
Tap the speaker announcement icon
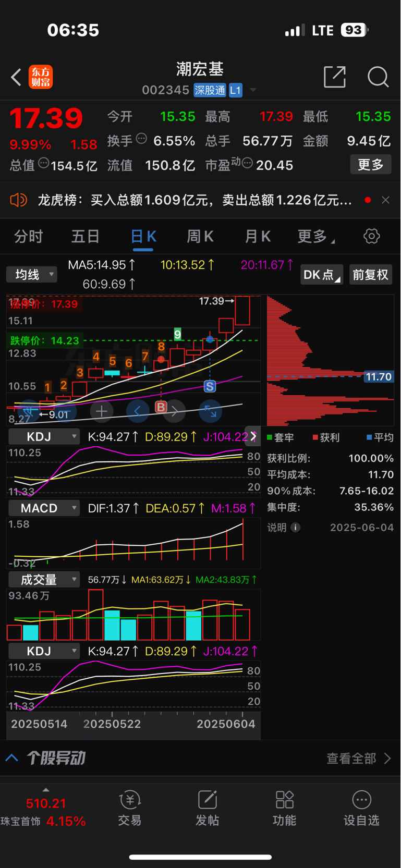pyautogui.click(x=19, y=200)
